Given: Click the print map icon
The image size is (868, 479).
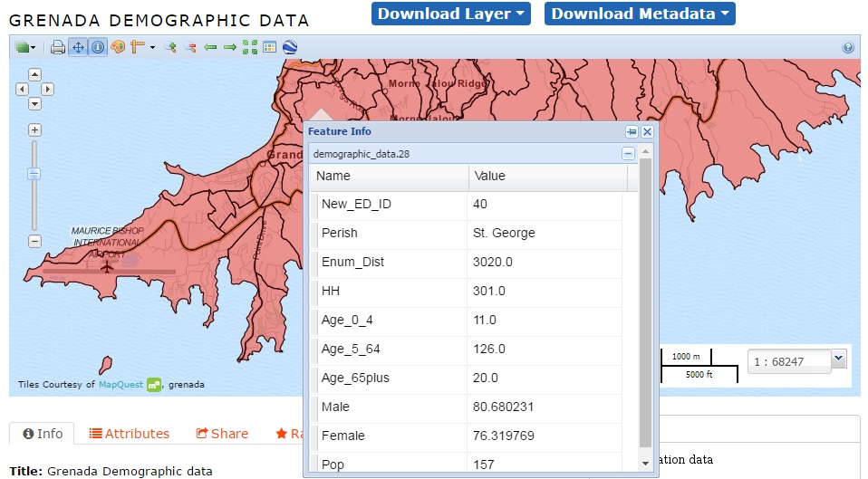Looking at the screenshot, I should coord(58,47).
